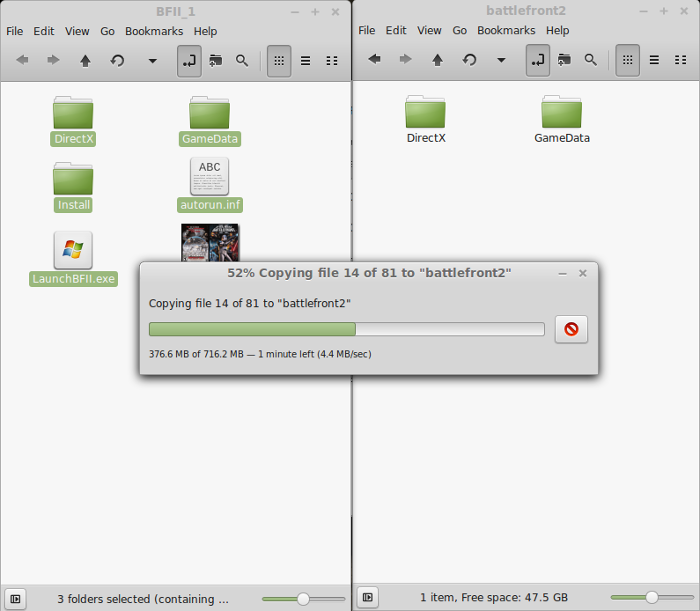Reload the battlefront2 folder view
Screen dimensions: 700x611
[470, 59]
